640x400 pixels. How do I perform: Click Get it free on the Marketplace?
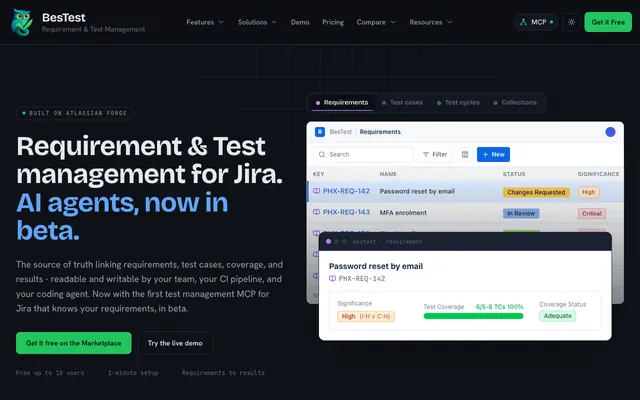[74, 343]
